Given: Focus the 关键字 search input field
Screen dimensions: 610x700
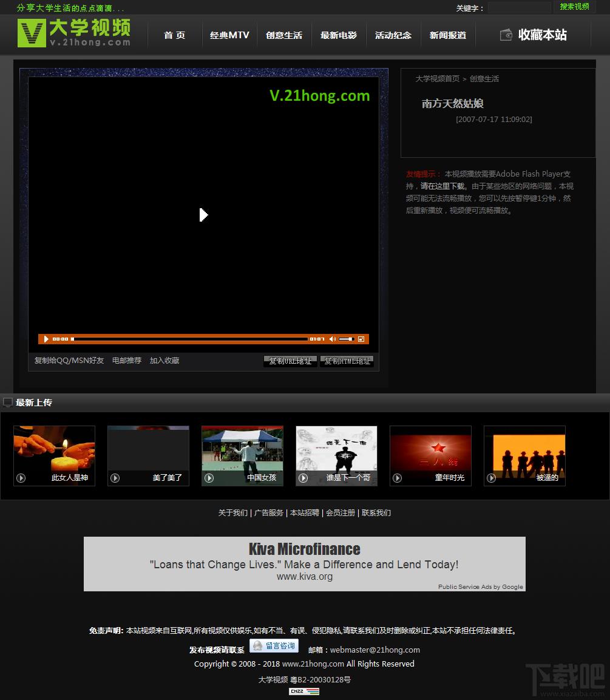Looking at the screenshot, I should point(520,8).
